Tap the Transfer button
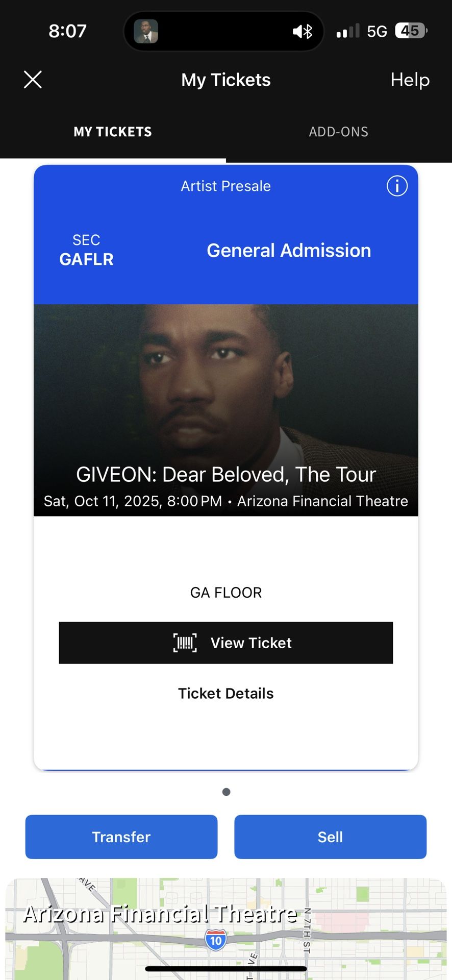The height and width of the screenshot is (980, 452). (121, 837)
